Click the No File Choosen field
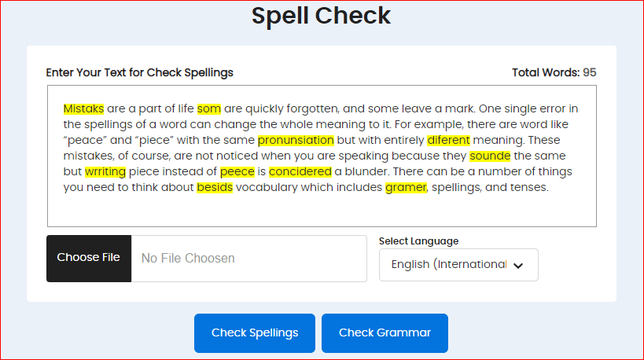The image size is (644, 360). 248,258
